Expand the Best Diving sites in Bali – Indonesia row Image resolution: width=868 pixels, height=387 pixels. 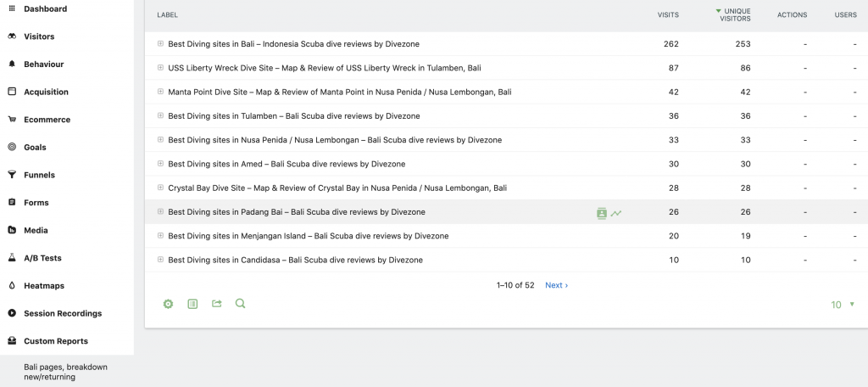point(160,44)
